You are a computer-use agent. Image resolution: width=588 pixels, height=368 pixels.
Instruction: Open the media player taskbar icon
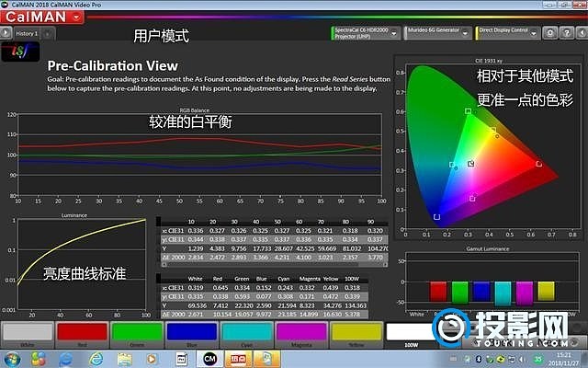point(152,359)
